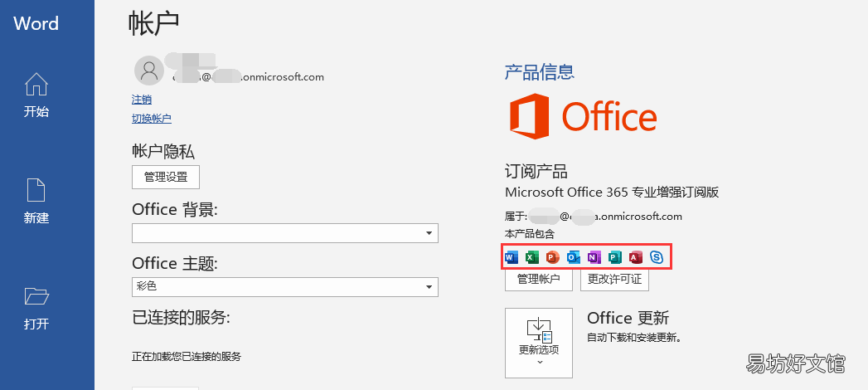The image size is (868, 390).
Task: Click the Outlook app icon
Action: (x=574, y=257)
